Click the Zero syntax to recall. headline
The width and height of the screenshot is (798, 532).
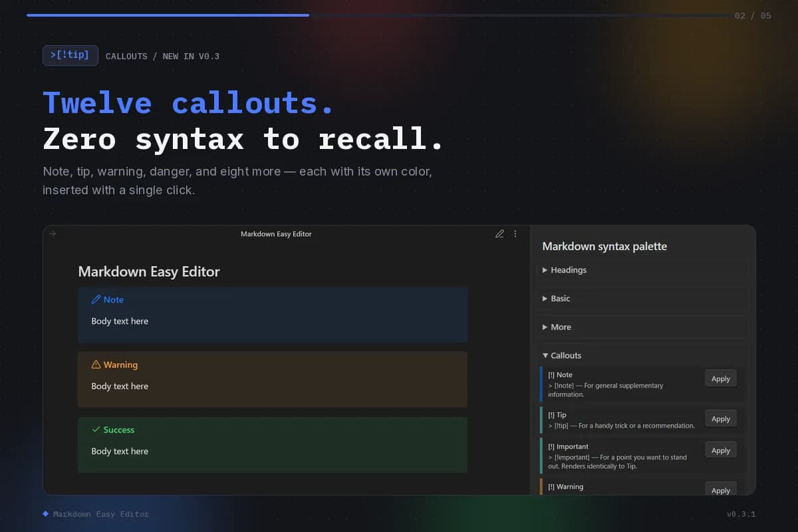coord(243,139)
